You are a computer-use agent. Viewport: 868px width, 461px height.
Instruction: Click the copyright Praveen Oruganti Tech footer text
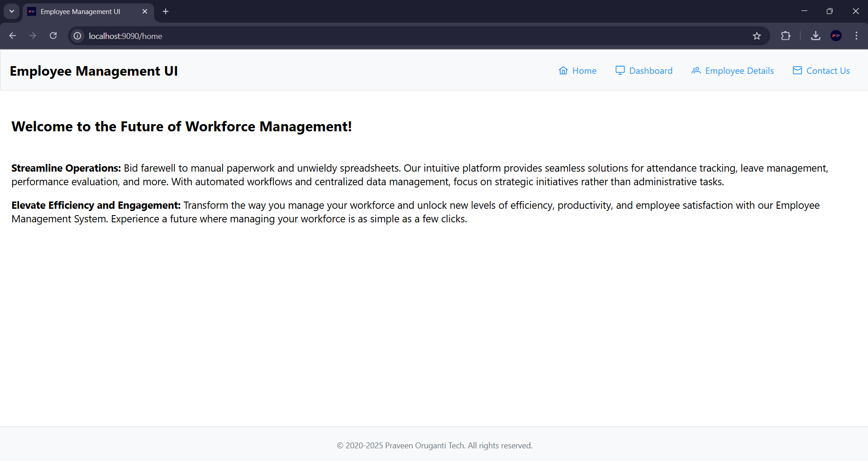coord(434,446)
